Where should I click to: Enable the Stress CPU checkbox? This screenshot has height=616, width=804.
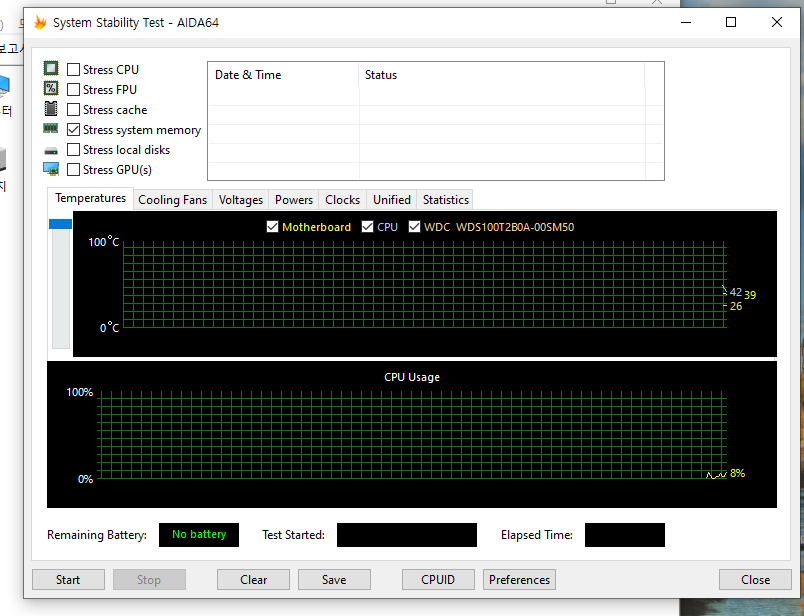tap(73, 69)
